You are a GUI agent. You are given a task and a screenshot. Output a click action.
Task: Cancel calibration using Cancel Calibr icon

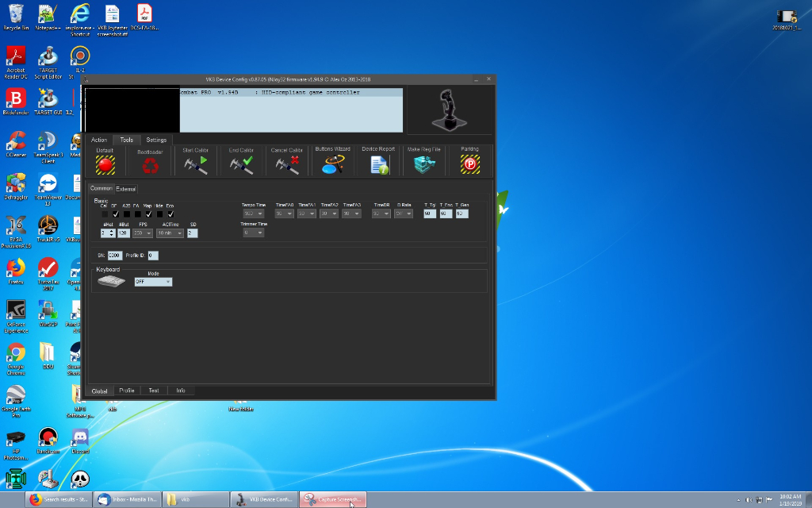(286, 164)
